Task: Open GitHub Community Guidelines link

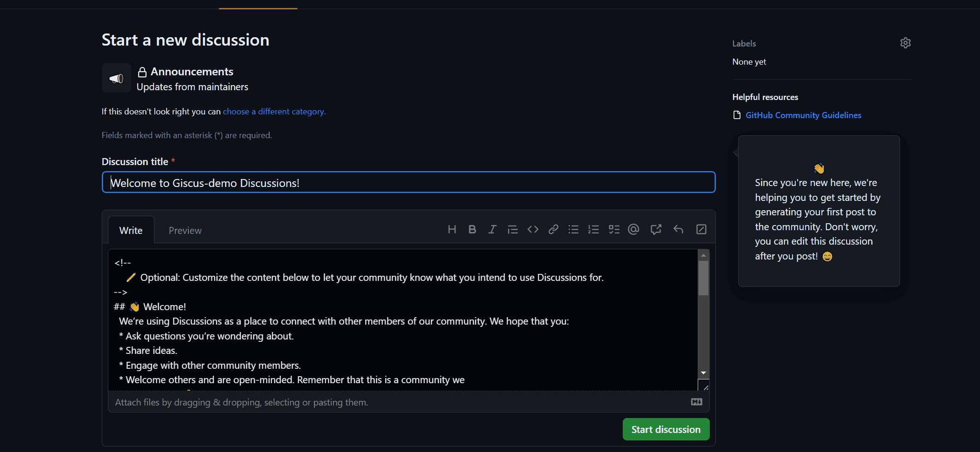Action: pos(803,115)
